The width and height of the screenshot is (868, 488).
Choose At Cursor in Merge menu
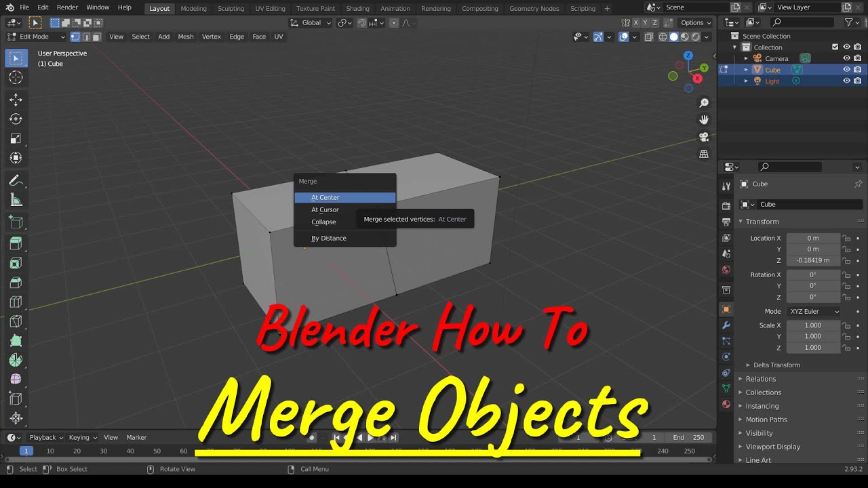click(x=345, y=210)
